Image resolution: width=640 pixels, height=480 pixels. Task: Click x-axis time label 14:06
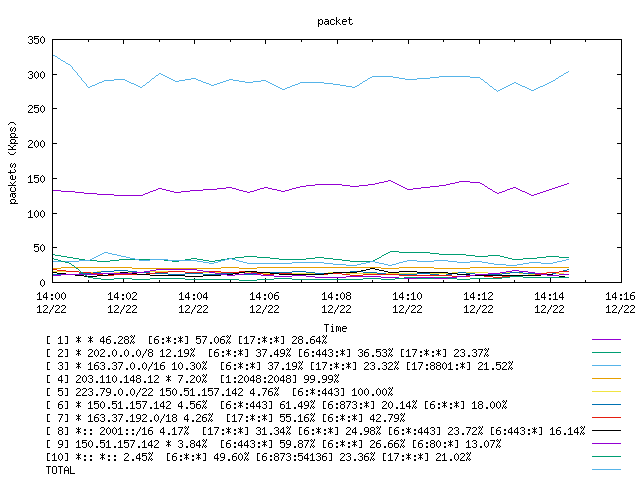tap(264, 296)
